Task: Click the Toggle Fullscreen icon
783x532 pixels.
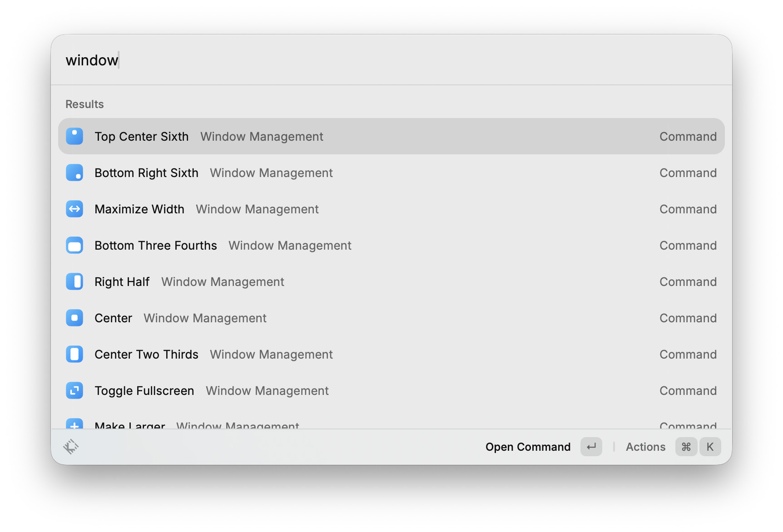Action: click(x=74, y=390)
